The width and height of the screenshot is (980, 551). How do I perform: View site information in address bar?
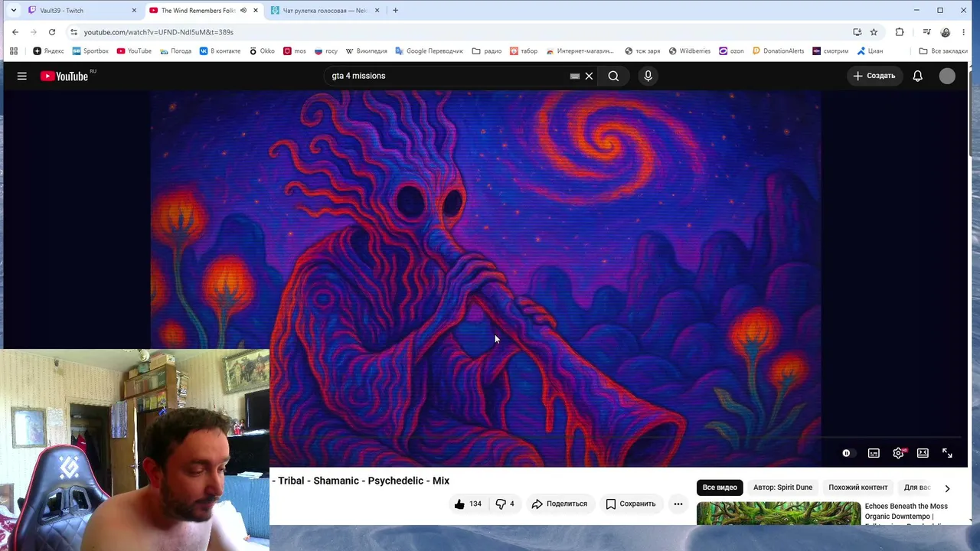click(73, 32)
